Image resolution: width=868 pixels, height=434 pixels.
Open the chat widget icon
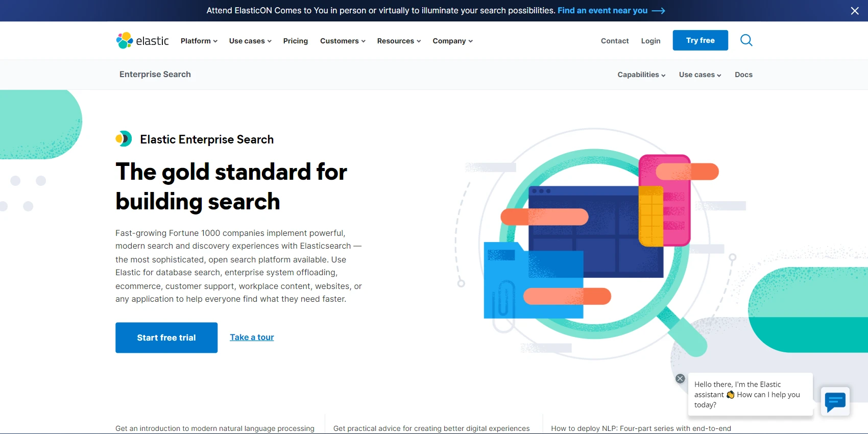[835, 401]
